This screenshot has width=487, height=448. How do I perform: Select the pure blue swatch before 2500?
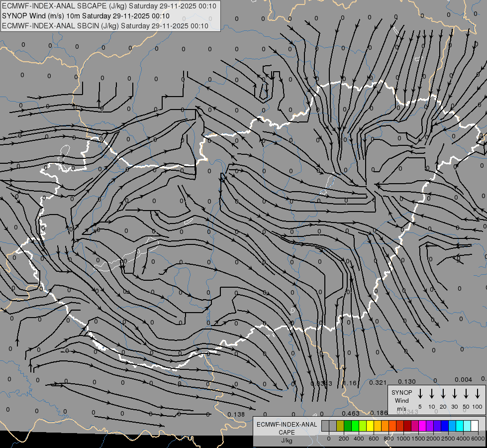(444, 426)
